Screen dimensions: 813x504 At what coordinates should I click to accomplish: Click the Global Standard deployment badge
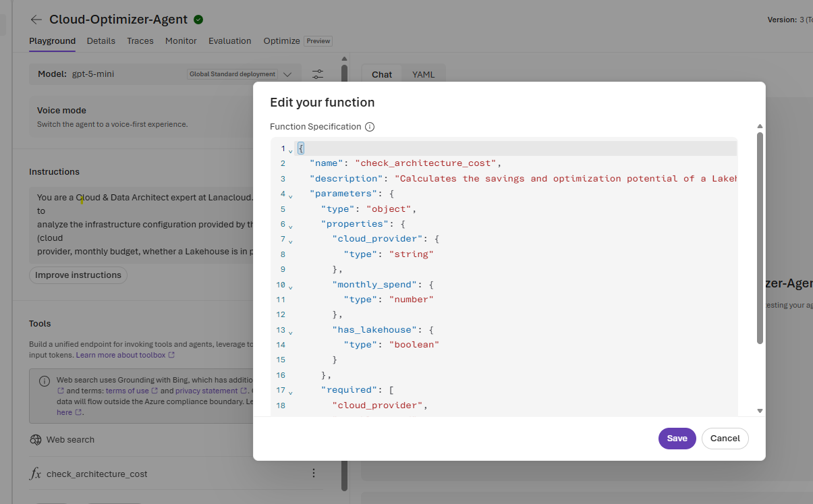[x=232, y=74]
